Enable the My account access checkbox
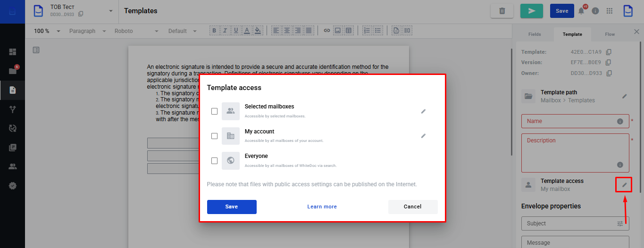 [x=214, y=136]
